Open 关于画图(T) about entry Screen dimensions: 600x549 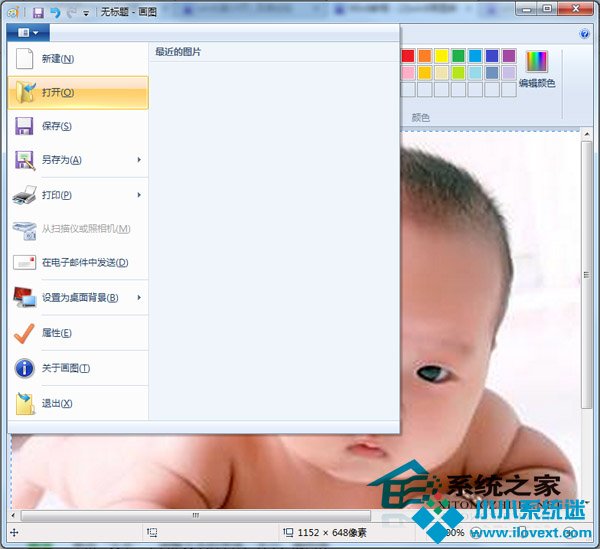click(78, 368)
